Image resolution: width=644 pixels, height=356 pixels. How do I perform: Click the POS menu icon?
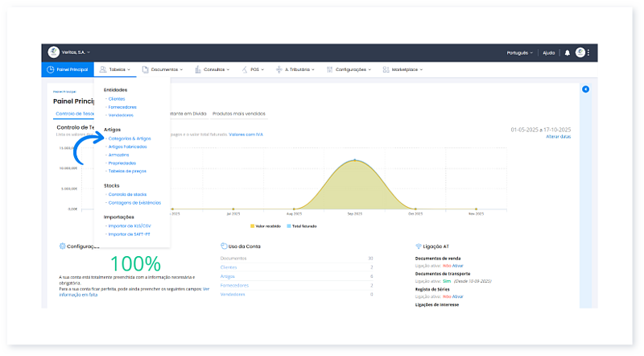[x=245, y=70]
